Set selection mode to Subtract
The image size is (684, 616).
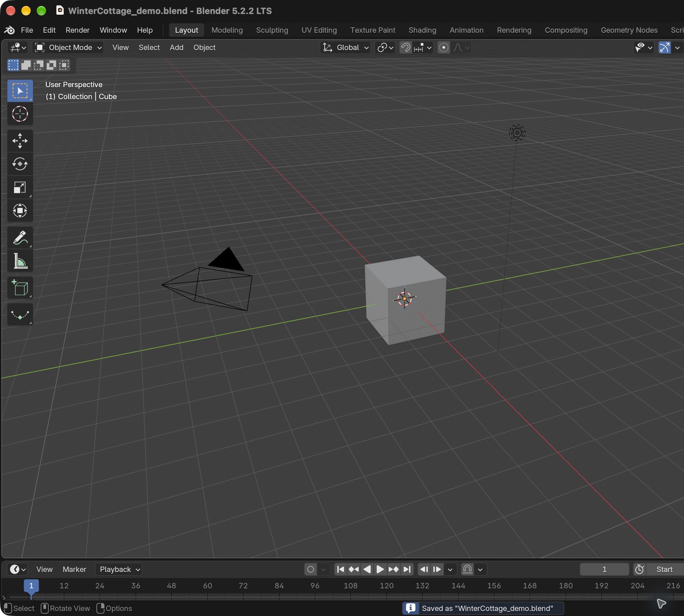point(39,65)
